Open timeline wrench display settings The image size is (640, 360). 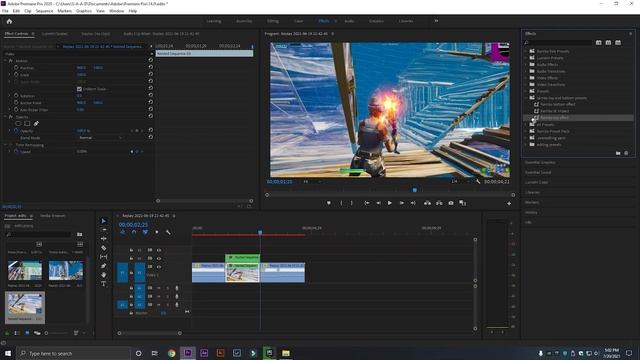168,232
